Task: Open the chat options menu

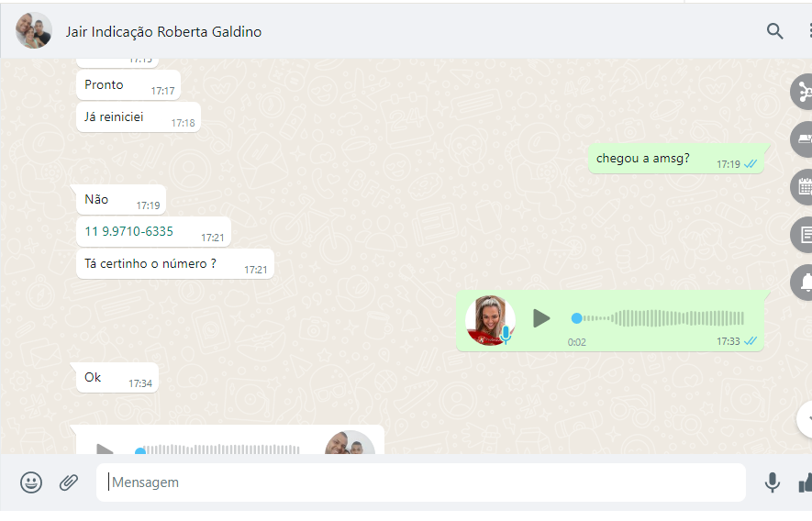Action: click(808, 31)
